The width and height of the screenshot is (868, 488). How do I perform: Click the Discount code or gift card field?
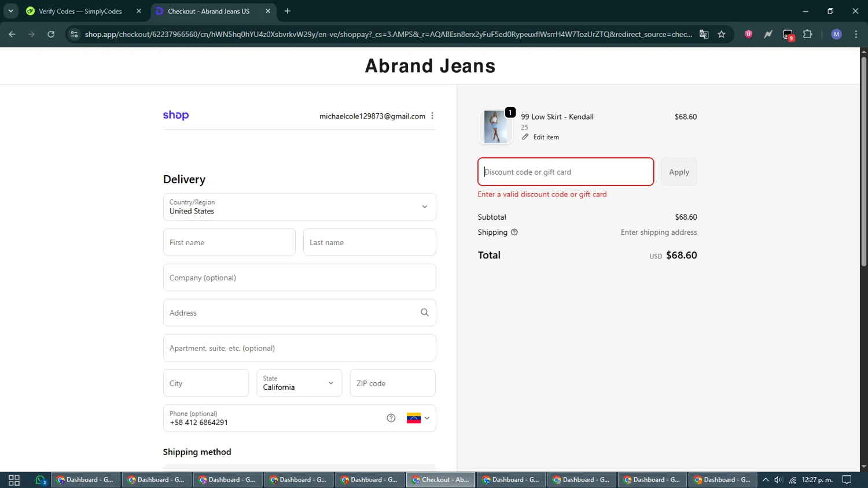click(x=565, y=172)
